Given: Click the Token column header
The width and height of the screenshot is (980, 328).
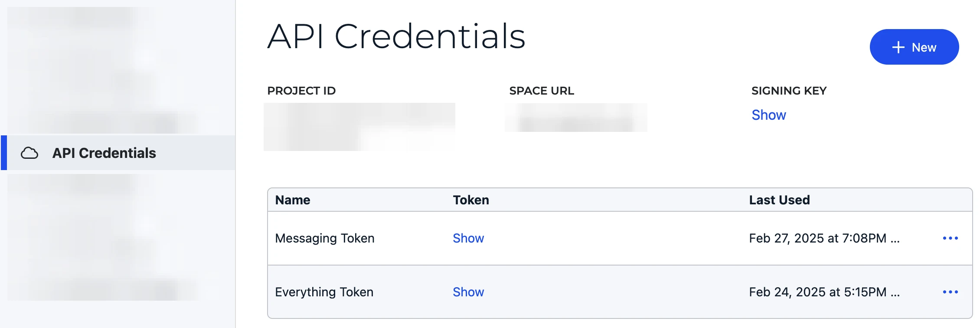Looking at the screenshot, I should click(x=471, y=200).
